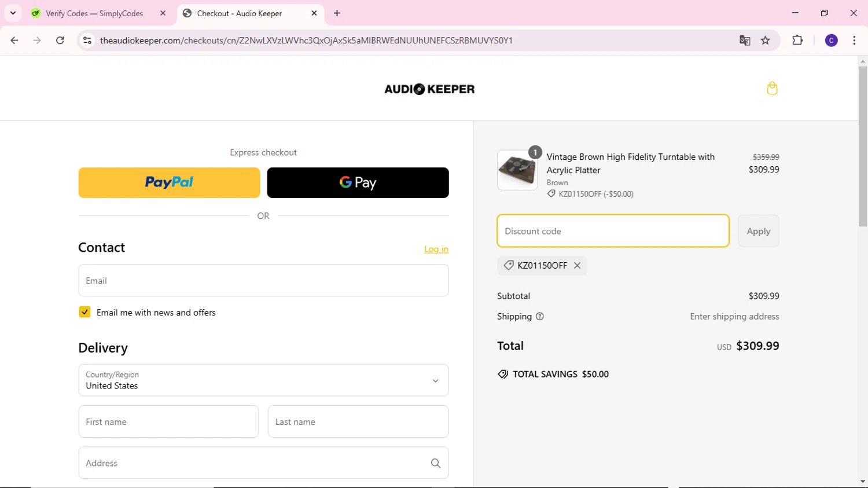Open the browser extensions icon
The width and height of the screenshot is (868, 488).
(797, 41)
